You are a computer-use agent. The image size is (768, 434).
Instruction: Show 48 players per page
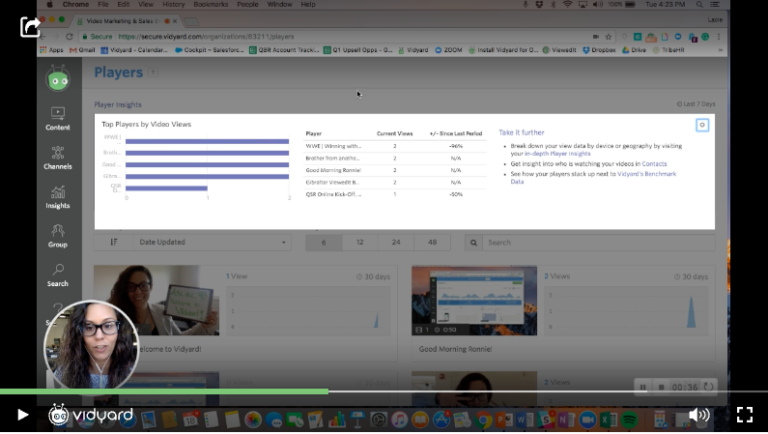point(432,242)
